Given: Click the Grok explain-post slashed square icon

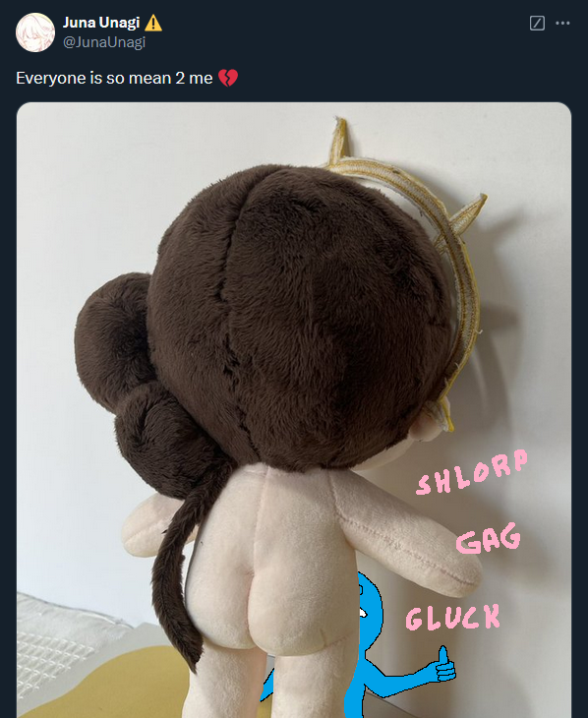Looking at the screenshot, I should point(537,23).
